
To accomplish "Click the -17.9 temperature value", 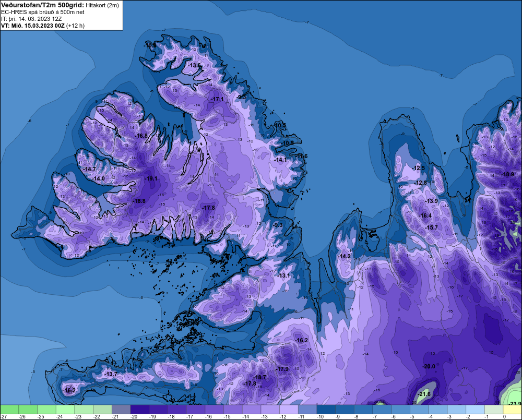I will (282, 369).
